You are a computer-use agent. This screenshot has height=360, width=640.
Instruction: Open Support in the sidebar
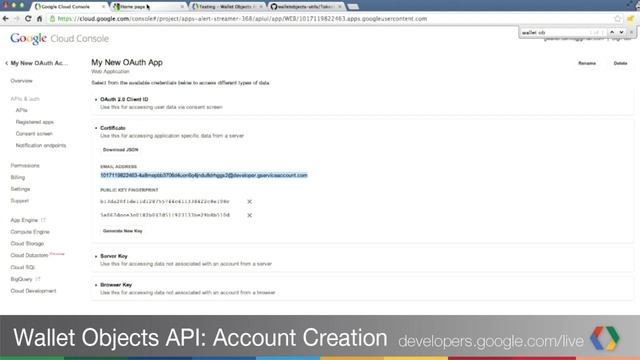[20, 201]
